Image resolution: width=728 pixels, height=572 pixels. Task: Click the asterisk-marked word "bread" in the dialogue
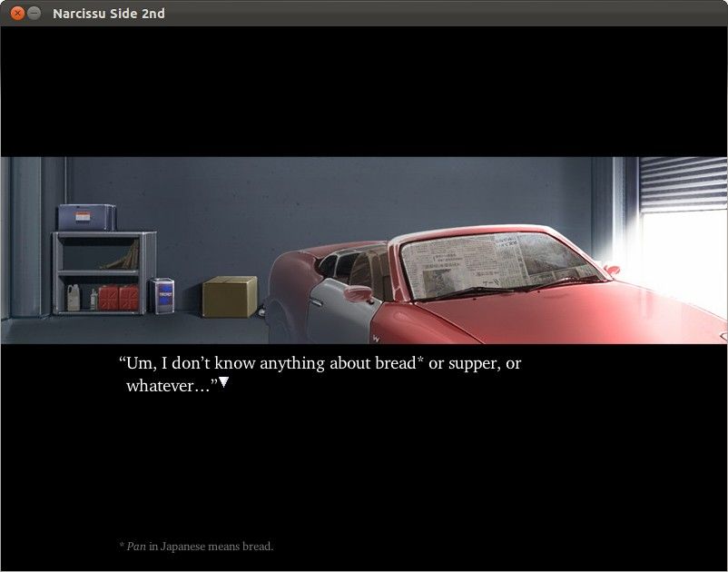coord(395,364)
